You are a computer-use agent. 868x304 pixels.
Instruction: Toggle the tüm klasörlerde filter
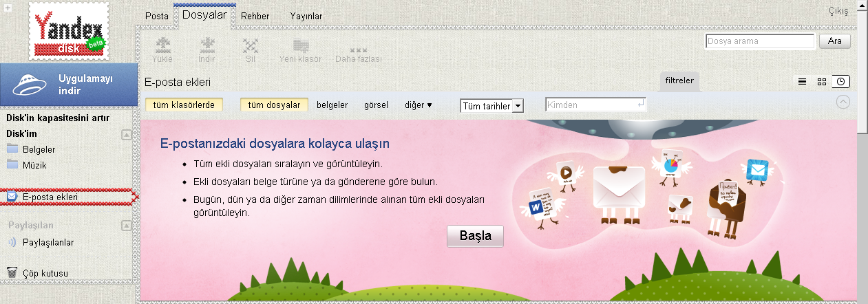[x=184, y=105]
